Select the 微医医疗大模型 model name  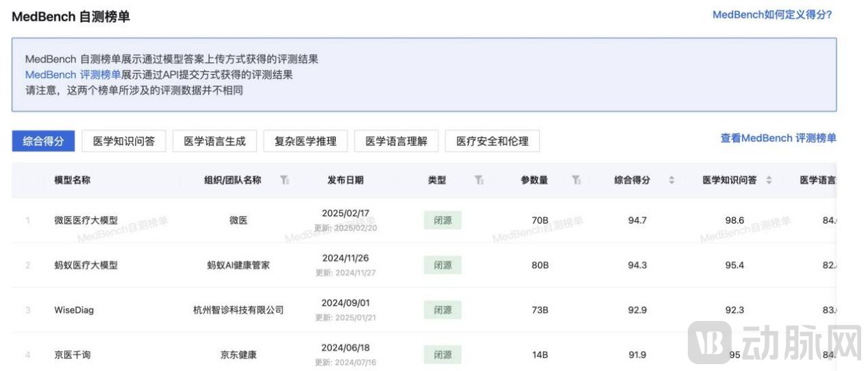coord(86,220)
